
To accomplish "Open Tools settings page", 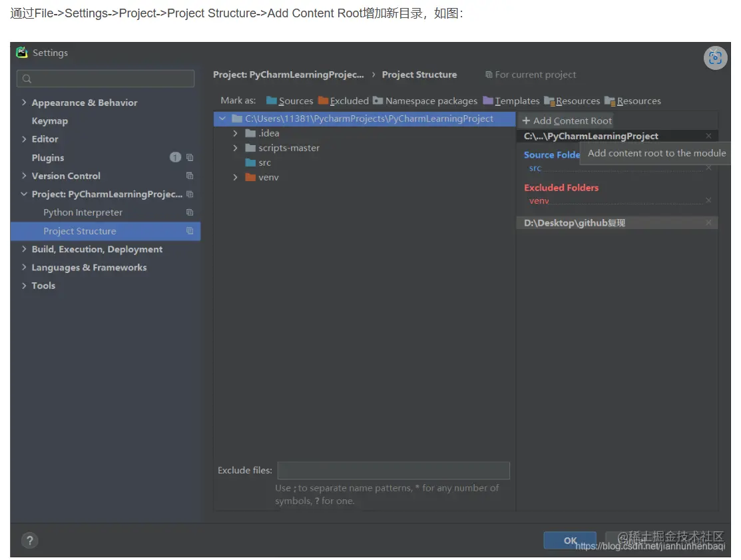I will point(43,286).
